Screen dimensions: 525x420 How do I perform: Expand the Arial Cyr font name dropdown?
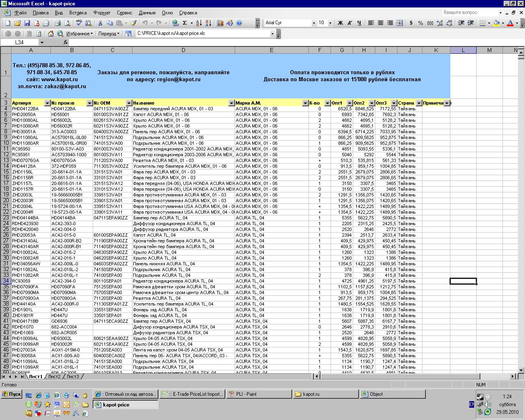[x=314, y=23]
